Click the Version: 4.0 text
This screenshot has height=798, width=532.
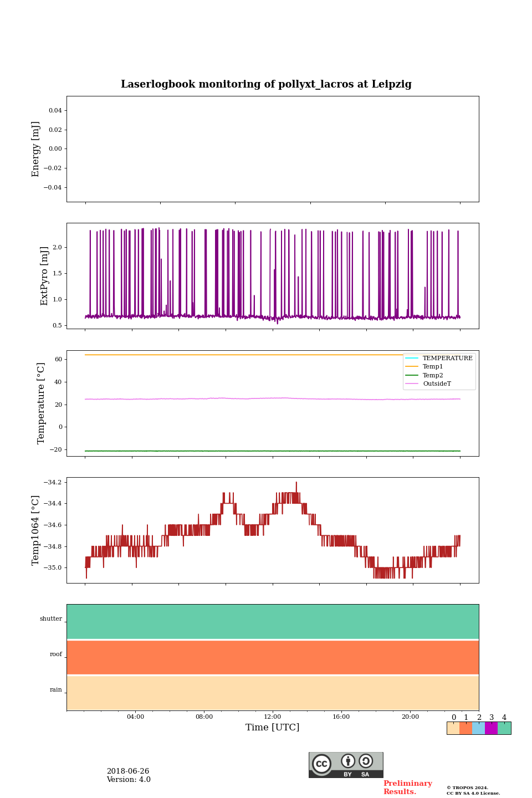click(x=129, y=780)
